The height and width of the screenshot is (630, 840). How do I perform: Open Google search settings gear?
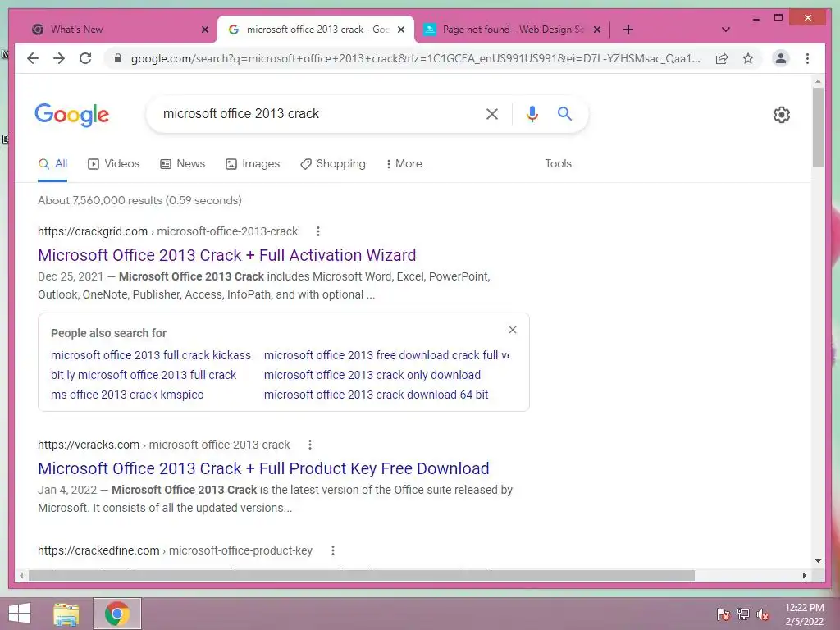[781, 115]
